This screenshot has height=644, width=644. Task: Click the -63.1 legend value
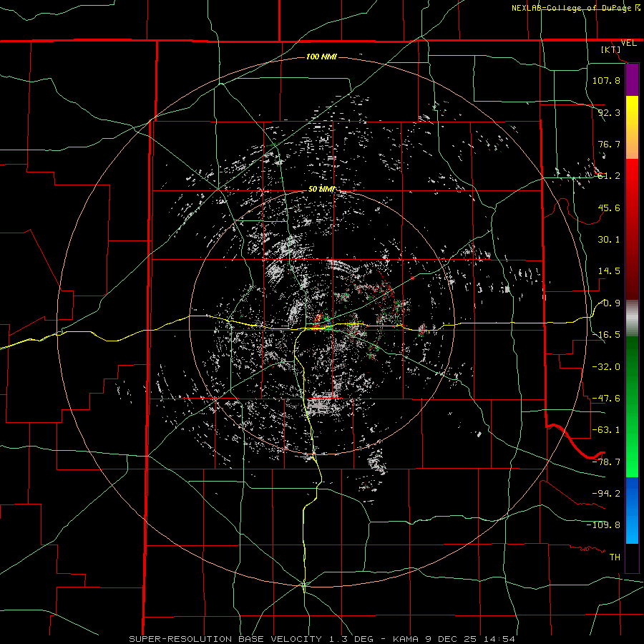coord(606,430)
